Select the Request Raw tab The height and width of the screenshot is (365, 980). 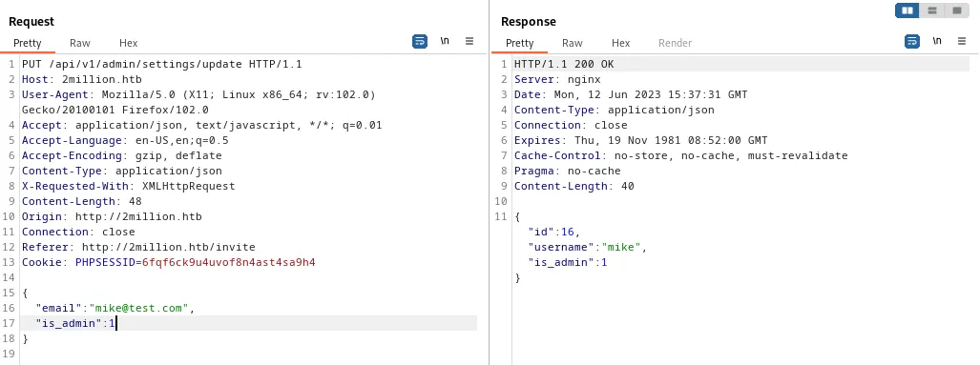pos(80,43)
